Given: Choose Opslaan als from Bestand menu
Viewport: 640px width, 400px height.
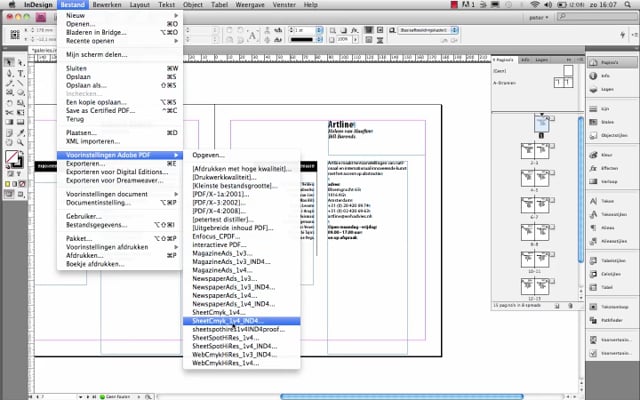Looking at the screenshot, I should click(120, 85).
